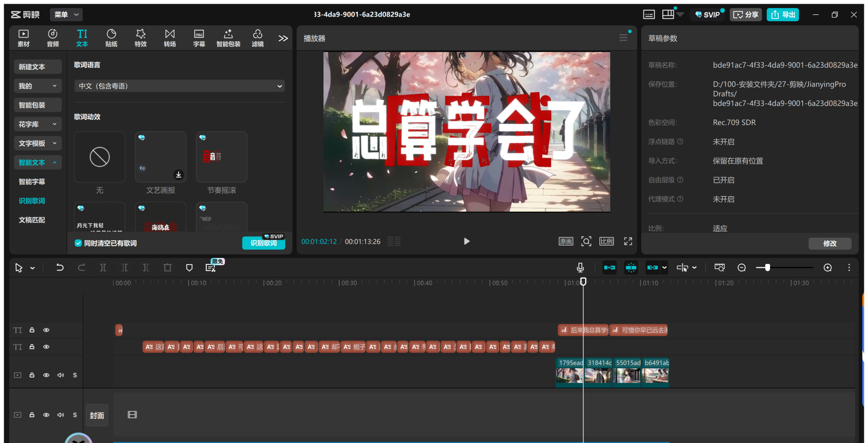
Task: Click the microphone record voiceover icon
Action: 580,268
